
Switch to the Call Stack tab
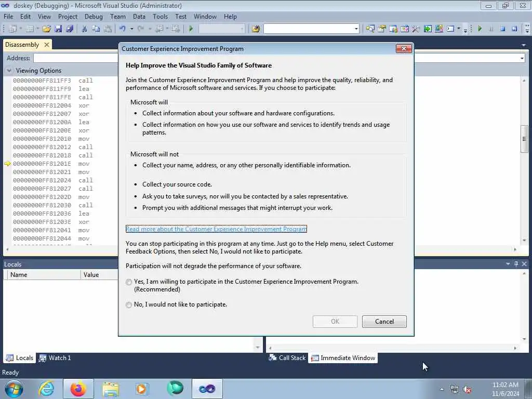coord(287,357)
